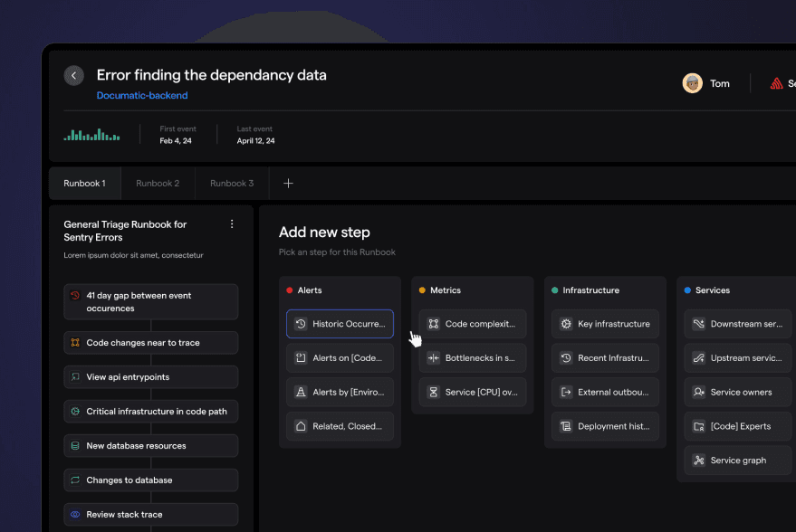Open the three-dot runbook options menu
796x532 pixels.
pyautogui.click(x=232, y=224)
